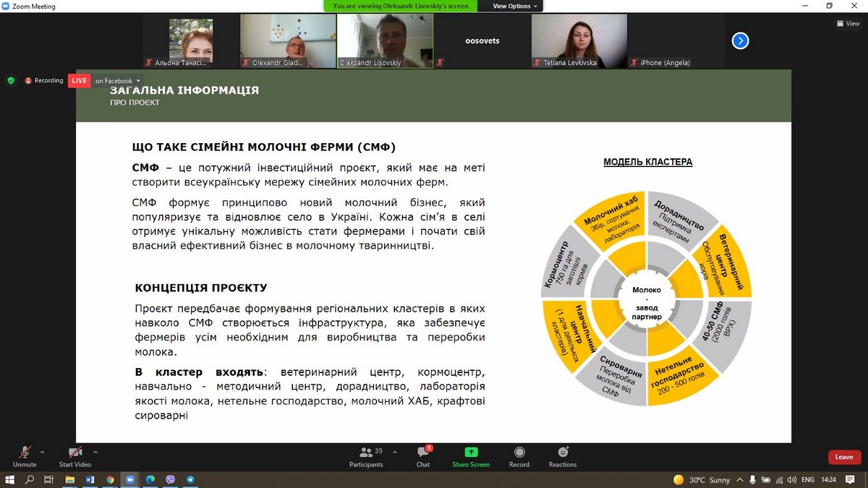Open the Participants panel
868x488 pixels.
coord(366,453)
